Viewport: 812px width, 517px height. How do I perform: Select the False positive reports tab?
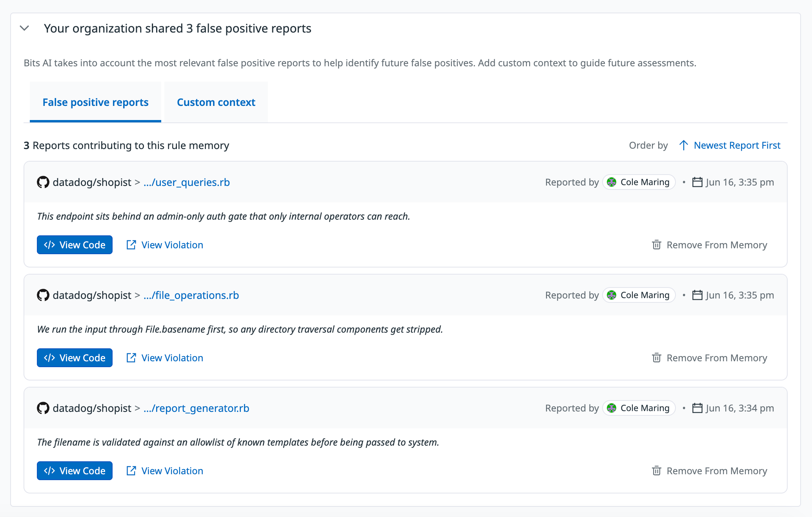point(95,102)
